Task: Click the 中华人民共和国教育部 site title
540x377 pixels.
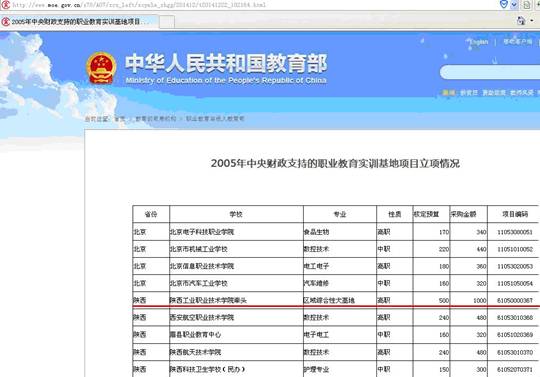Action: 226,64
